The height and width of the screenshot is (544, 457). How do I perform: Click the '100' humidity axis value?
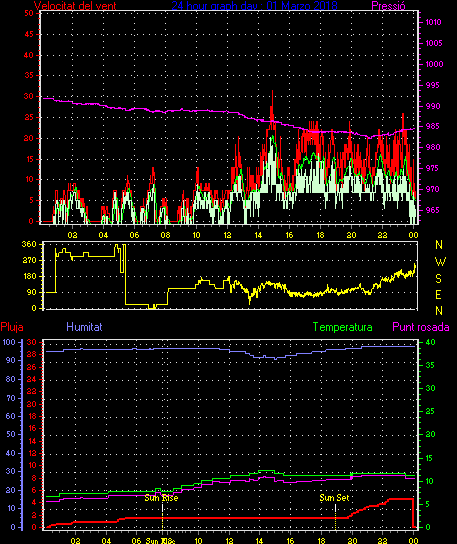[9, 342]
